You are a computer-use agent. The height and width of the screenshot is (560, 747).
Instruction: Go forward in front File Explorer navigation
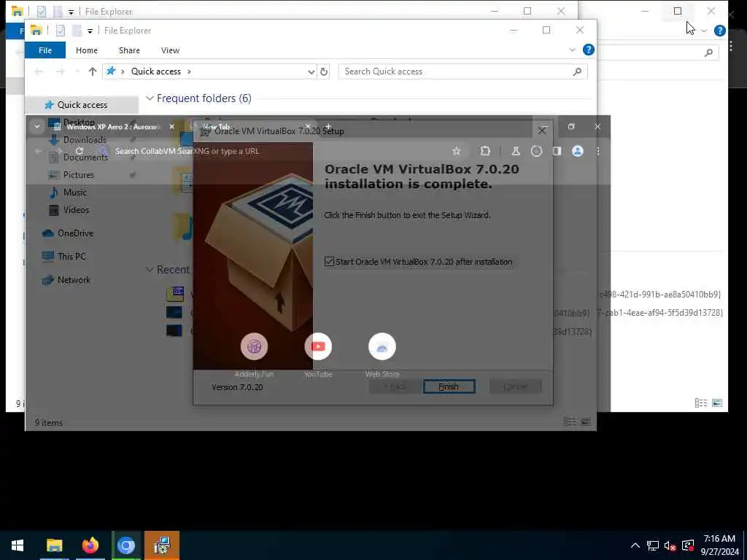(x=60, y=71)
